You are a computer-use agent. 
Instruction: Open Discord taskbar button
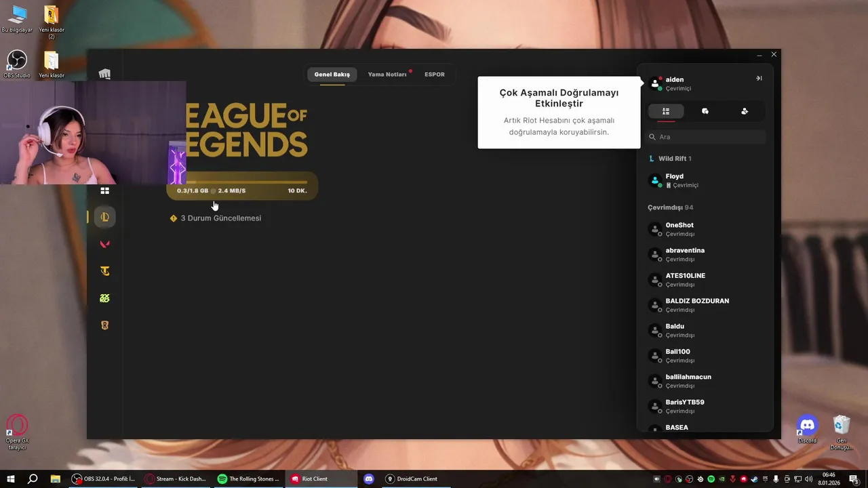369,479
